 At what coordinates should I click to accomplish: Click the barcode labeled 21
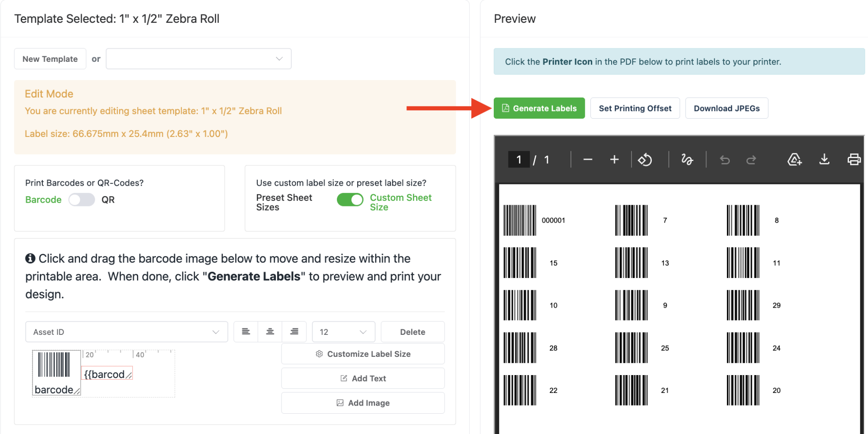[632, 390]
